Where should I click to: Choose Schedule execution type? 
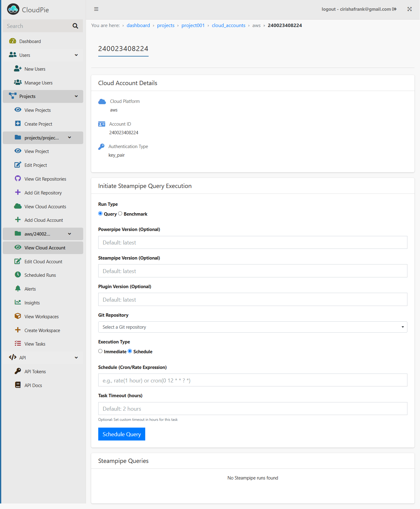pos(130,351)
